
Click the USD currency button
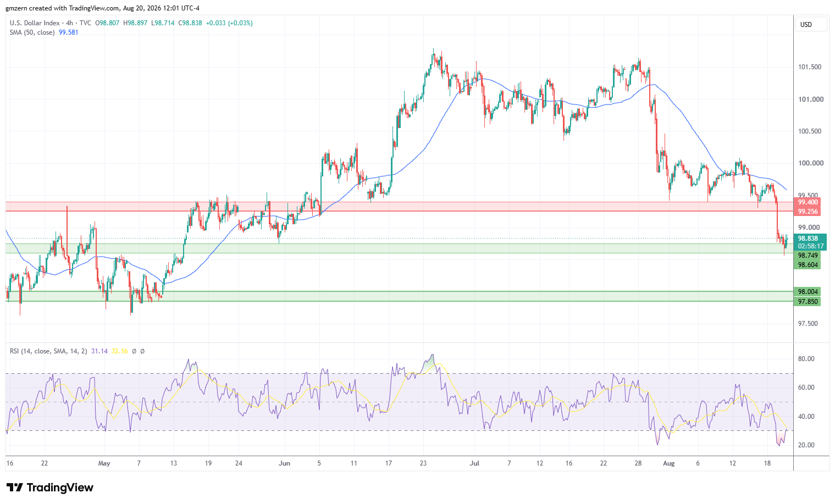(811, 24)
